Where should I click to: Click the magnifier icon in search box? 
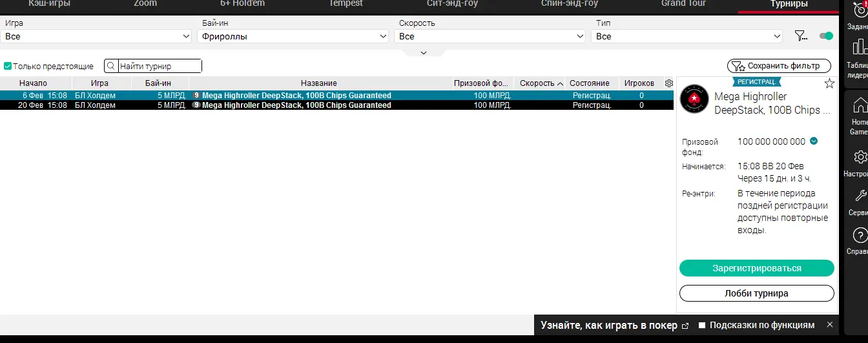point(111,66)
